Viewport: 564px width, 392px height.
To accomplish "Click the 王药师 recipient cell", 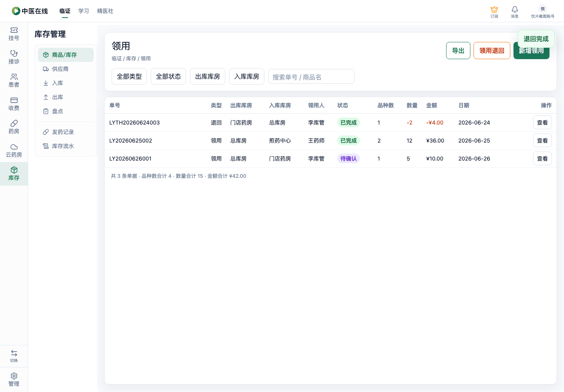I will click(x=316, y=141).
